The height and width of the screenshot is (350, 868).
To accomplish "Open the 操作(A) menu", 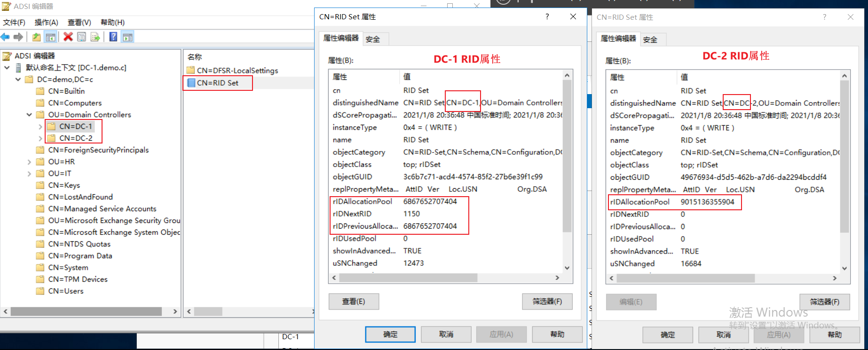I will 46,22.
